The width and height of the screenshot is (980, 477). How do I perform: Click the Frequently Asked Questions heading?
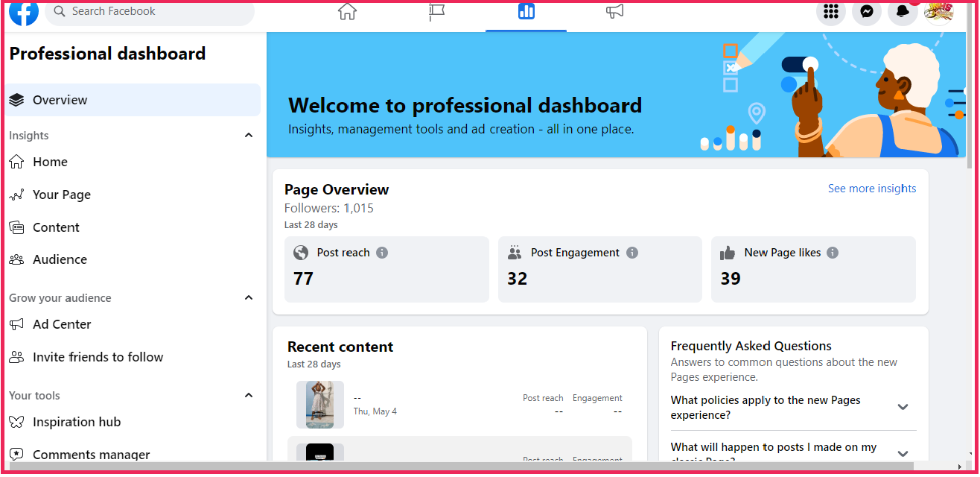pyautogui.click(x=751, y=346)
